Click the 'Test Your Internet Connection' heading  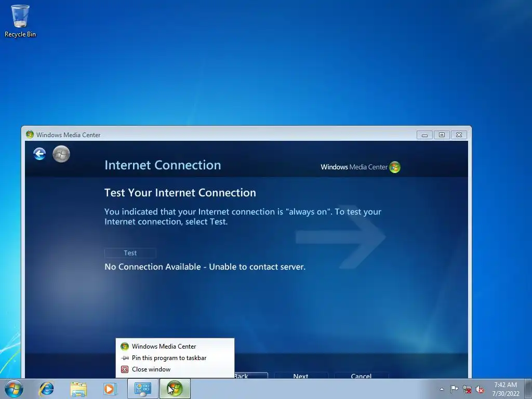click(x=180, y=192)
